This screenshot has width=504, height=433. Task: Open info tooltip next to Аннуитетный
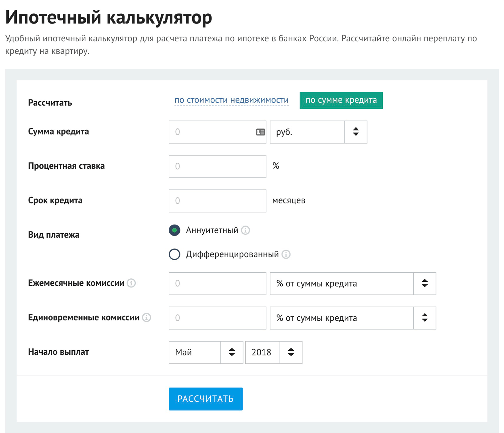[246, 230]
